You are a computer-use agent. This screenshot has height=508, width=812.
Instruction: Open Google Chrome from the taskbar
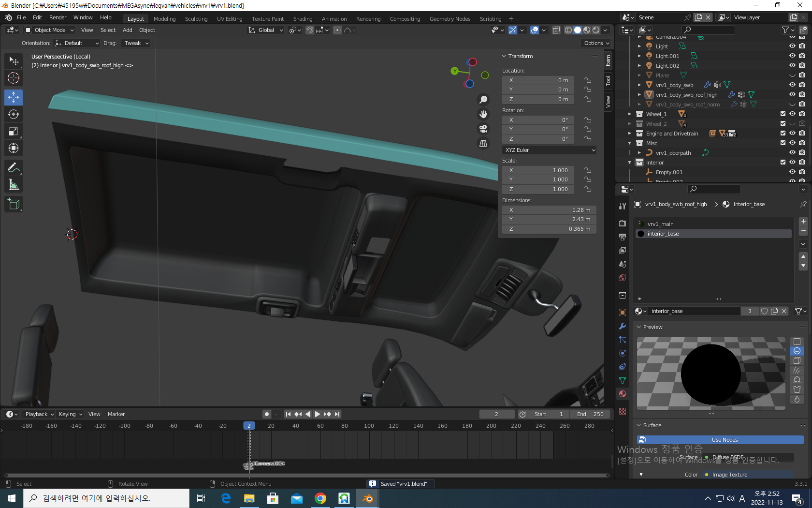coord(320,498)
